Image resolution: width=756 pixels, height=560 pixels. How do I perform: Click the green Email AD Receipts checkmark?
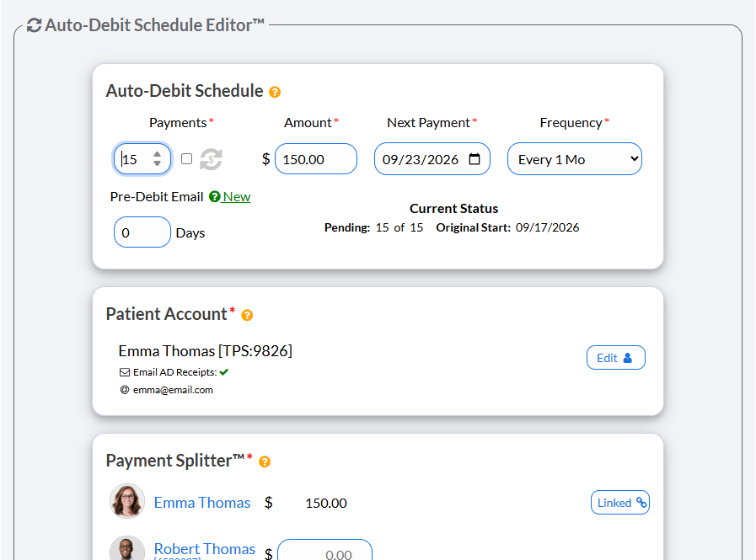coord(223,372)
